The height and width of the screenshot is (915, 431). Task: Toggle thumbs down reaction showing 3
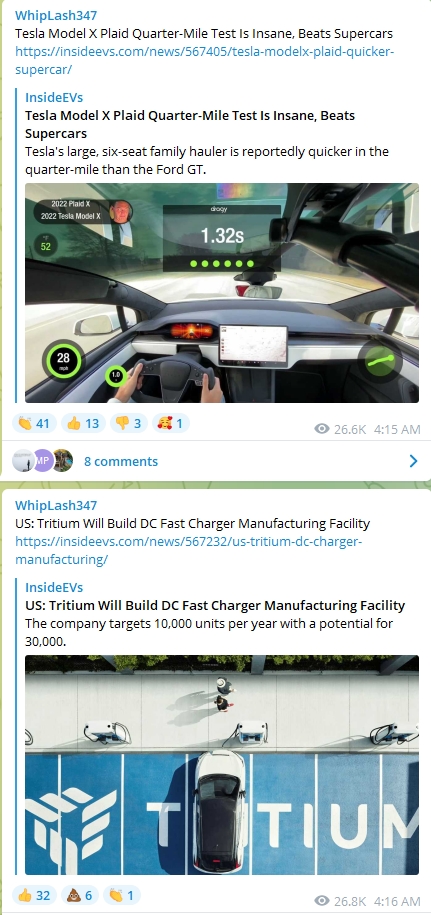tap(128, 423)
